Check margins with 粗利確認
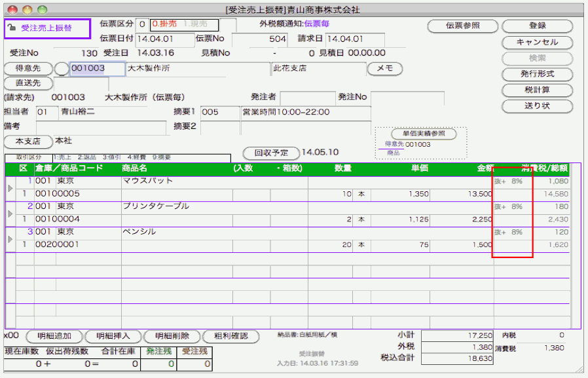 [231, 336]
